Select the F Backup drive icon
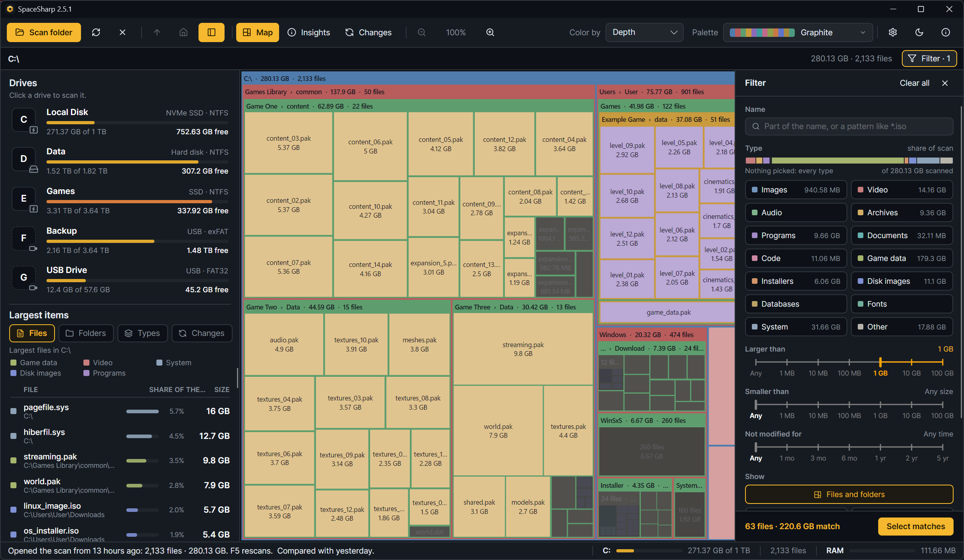Screen dimensions: 964x560 point(24,239)
